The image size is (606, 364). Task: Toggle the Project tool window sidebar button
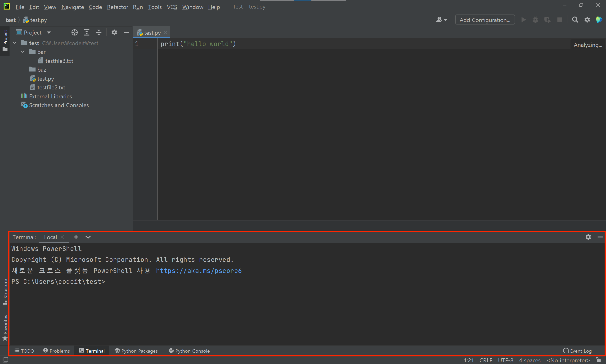pyautogui.click(x=5, y=40)
